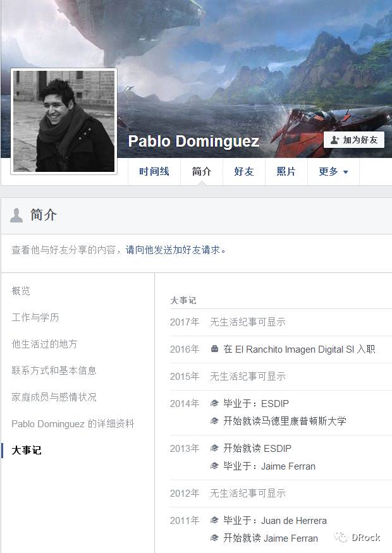The width and height of the screenshot is (392, 553).
Task: Click the 2017年 year label
Action: tap(185, 322)
